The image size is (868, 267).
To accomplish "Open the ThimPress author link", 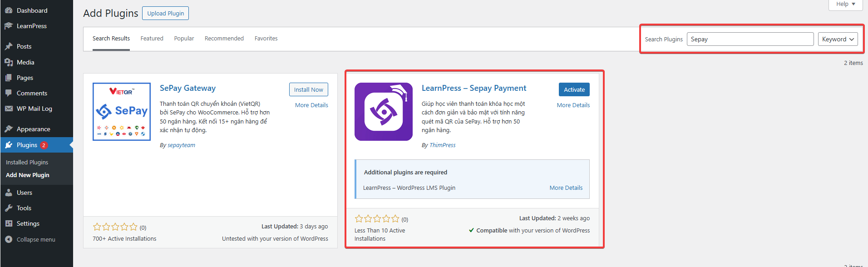I will (443, 145).
